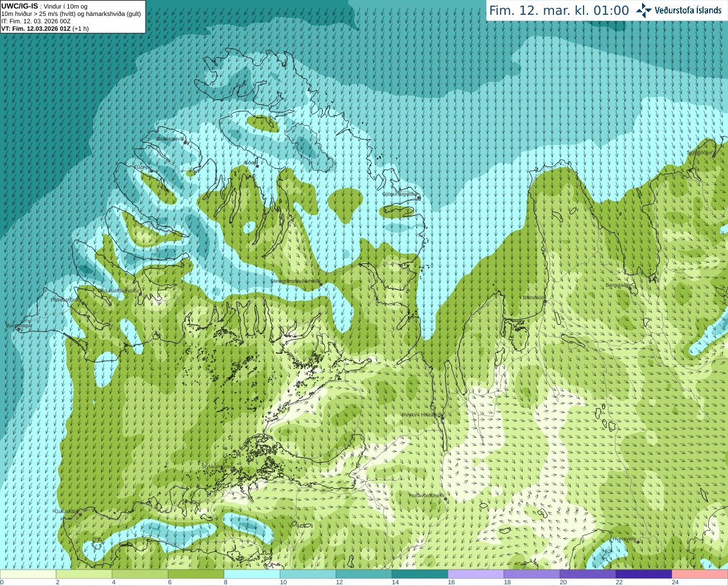
Task: Click the legend tick label 16
Action: pyautogui.click(x=451, y=582)
